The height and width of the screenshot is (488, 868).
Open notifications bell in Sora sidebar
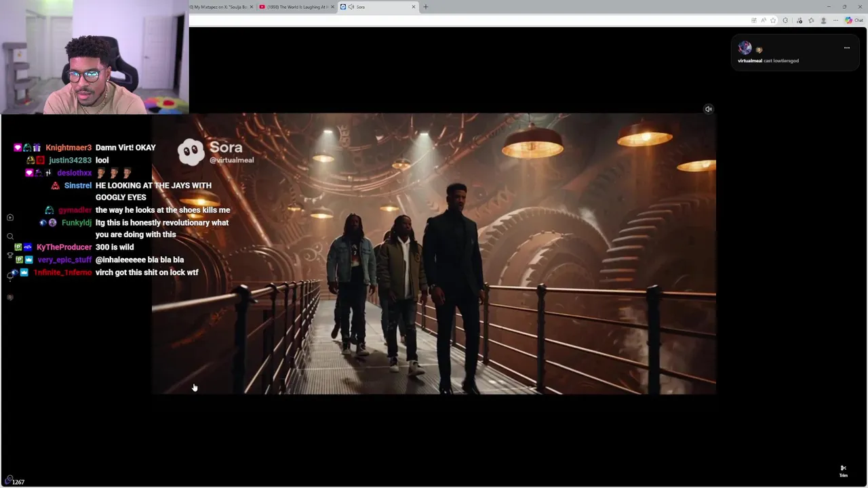10,276
